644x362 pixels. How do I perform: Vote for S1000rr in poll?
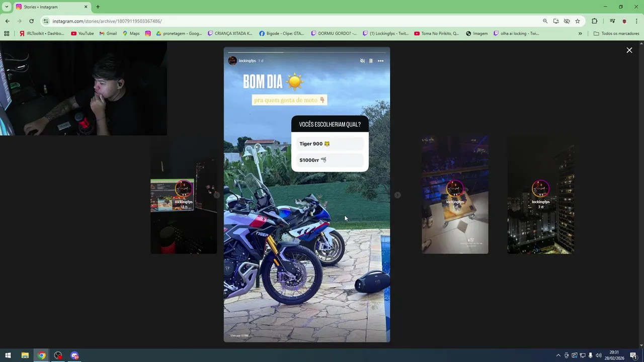pos(330,160)
